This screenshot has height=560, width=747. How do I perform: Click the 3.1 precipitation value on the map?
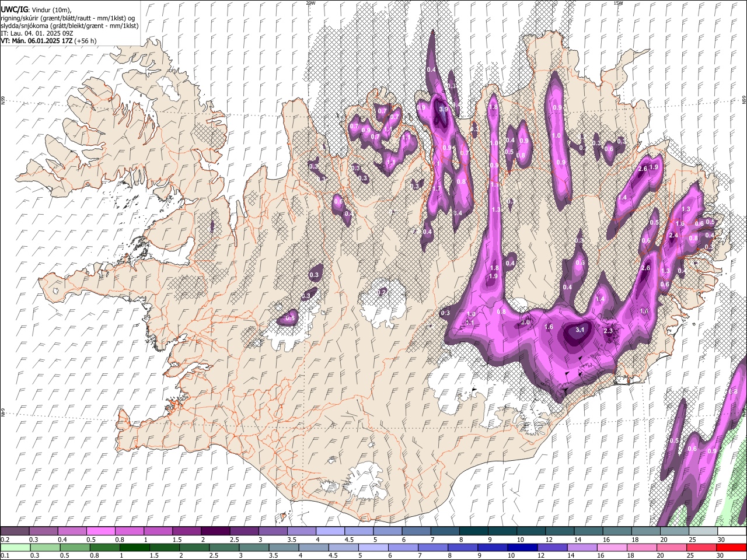coord(580,330)
